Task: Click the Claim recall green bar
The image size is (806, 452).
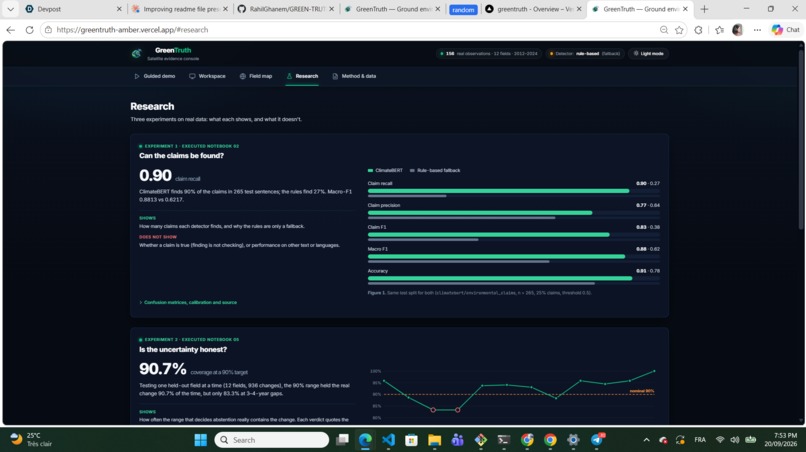Action: coord(498,191)
